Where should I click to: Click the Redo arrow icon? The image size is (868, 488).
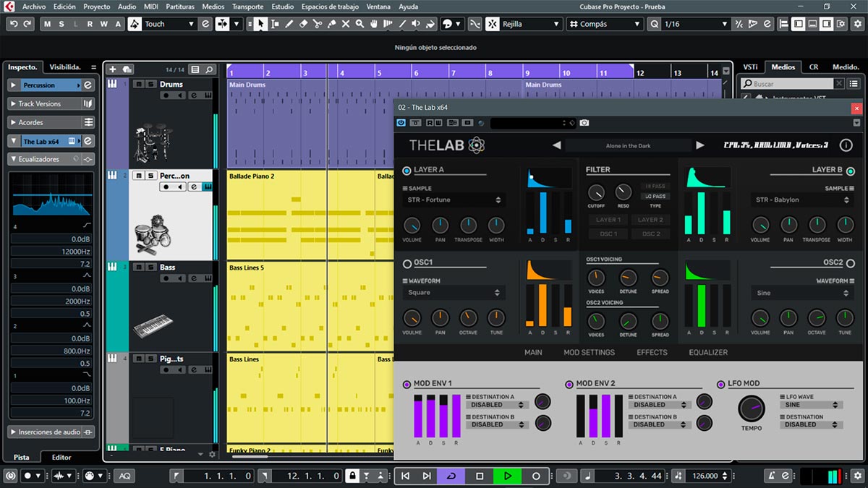27,24
